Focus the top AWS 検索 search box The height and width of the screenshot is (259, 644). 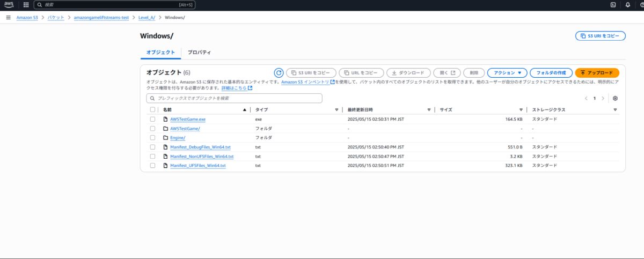[x=114, y=5]
